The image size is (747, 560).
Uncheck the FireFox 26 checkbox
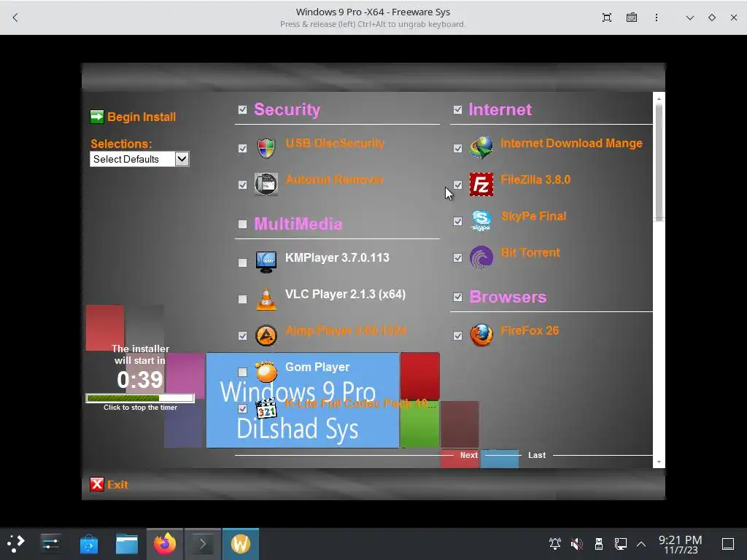click(x=458, y=335)
